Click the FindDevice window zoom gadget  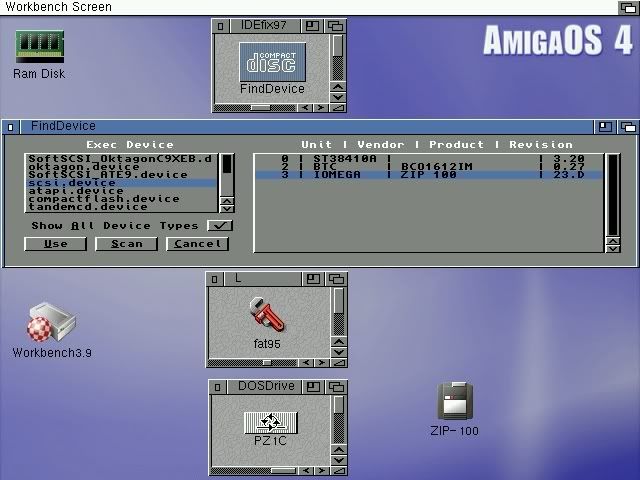(605, 127)
